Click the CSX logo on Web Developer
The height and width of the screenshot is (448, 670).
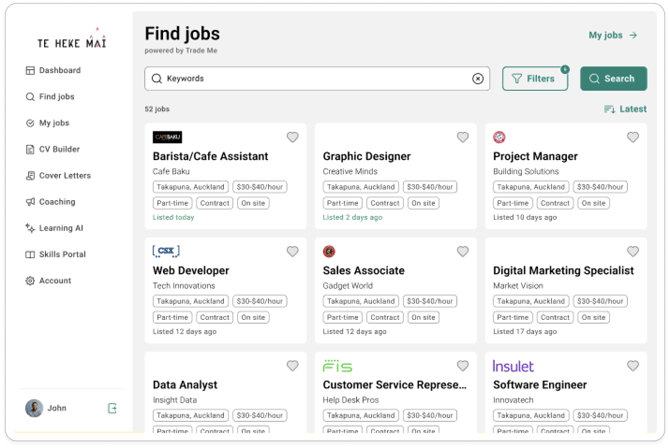tap(166, 251)
